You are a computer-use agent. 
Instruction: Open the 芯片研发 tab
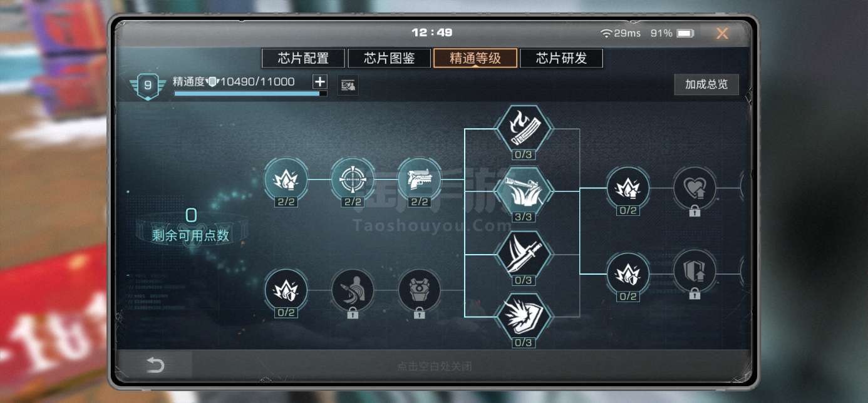[561, 58]
